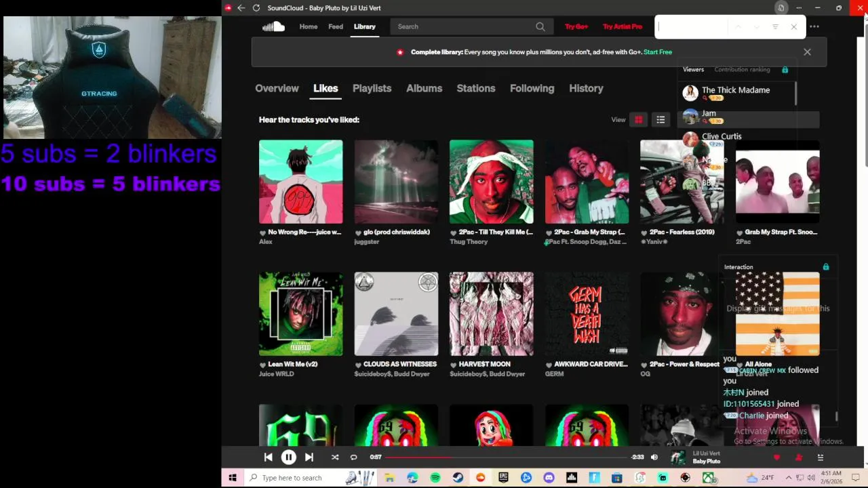
Task: Unlike the current track with heart icon
Action: point(777,457)
